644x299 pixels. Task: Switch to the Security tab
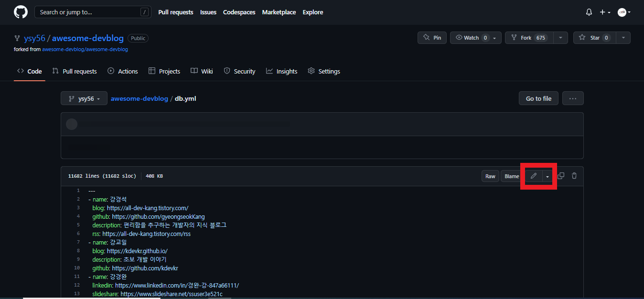(x=240, y=71)
